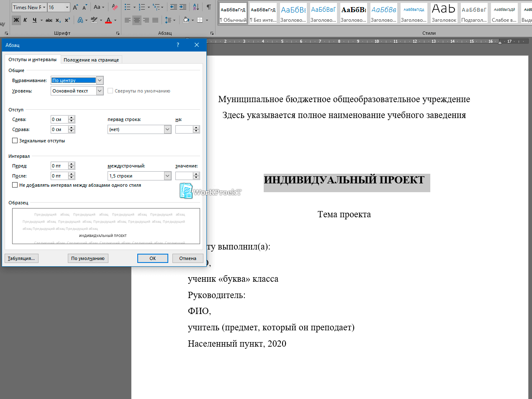Click the 'Слева' indent input field
The width and height of the screenshot is (532, 399).
[59, 119]
